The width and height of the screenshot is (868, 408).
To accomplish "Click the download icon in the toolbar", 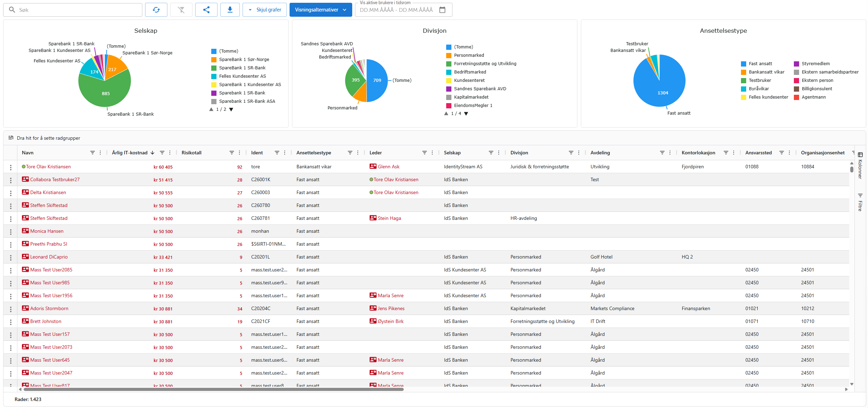I will coord(230,9).
